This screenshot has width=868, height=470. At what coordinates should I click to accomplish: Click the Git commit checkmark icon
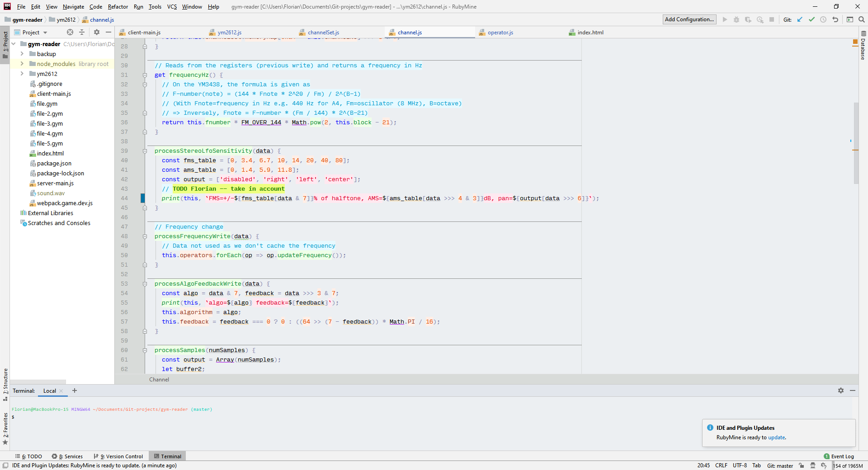click(811, 19)
